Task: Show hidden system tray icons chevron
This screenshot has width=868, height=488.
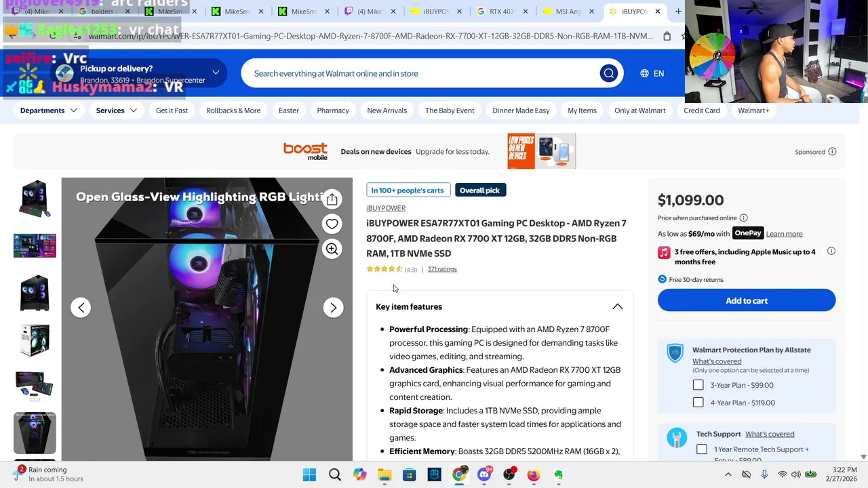Action: pos(728,474)
